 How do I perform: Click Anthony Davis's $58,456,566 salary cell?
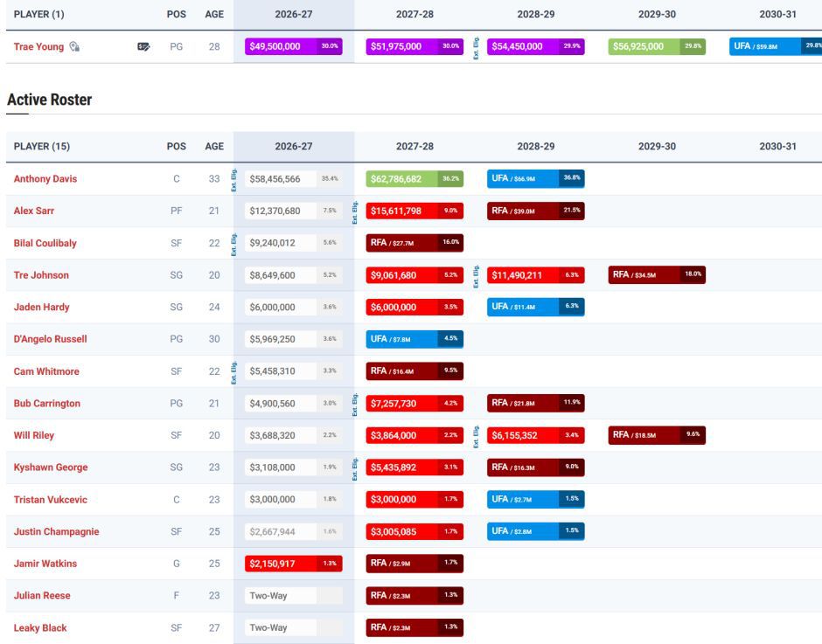pos(294,178)
